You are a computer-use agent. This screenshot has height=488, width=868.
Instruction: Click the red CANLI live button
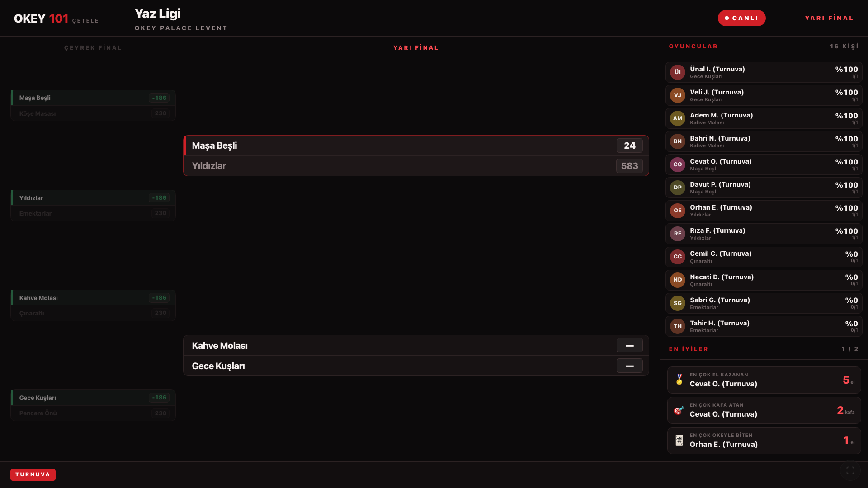(x=741, y=18)
